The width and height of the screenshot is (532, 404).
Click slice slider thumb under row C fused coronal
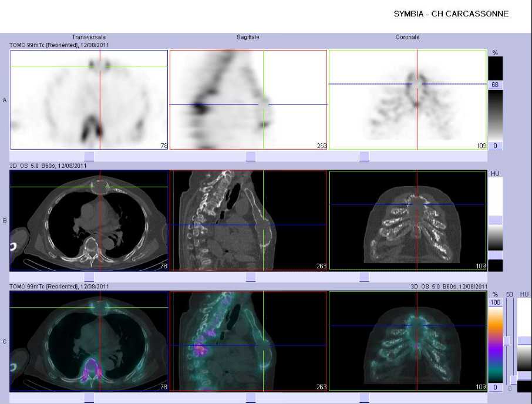(x=365, y=398)
